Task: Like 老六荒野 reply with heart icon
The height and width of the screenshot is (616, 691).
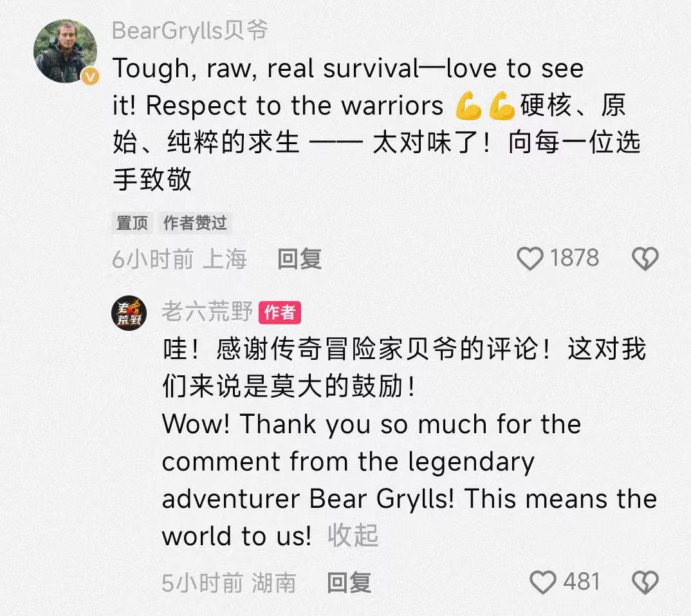Action: [x=542, y=582]
